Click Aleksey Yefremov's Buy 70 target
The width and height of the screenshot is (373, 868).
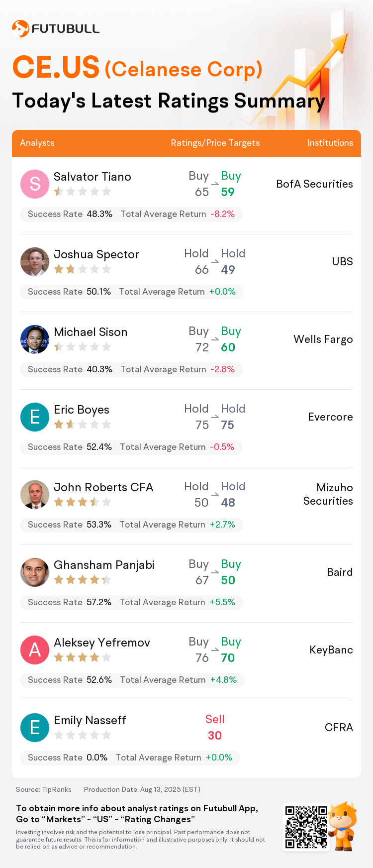pos(231,650)
